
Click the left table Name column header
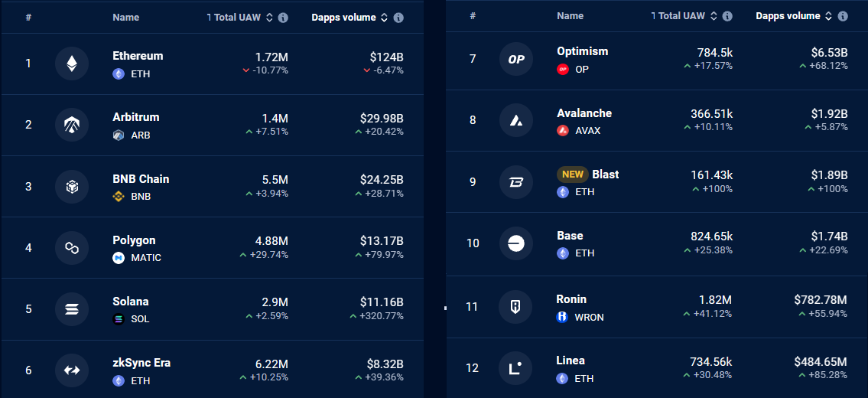pos(125,17)
